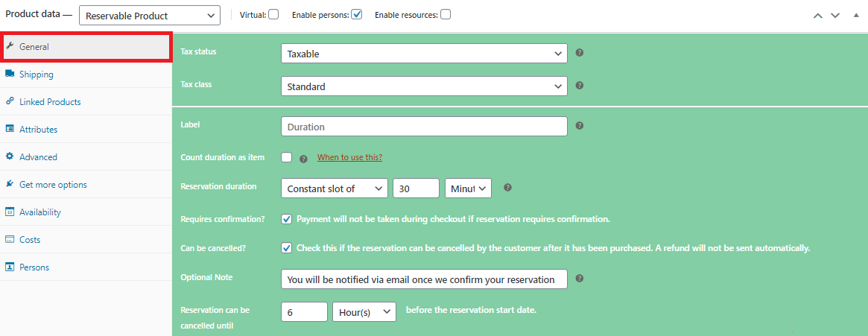The width and height of the screenshot is (868, 336).
Task: Click the help icon beside Optional Note
Action: click(x=580, y=279)
